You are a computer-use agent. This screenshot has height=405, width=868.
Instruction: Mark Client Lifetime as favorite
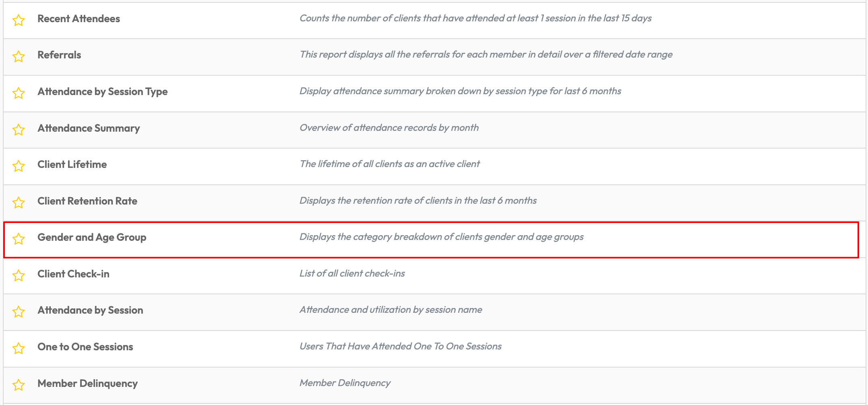[x=19, y=165]
